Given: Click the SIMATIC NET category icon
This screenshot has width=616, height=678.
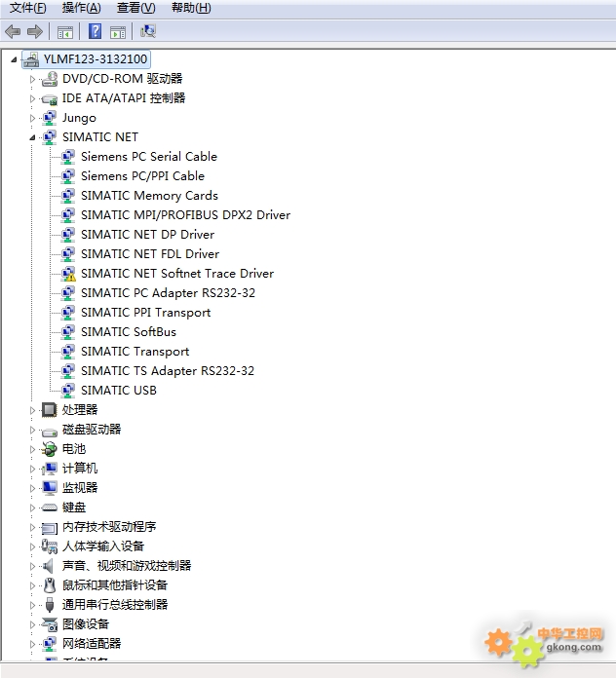Looking at the screenshot, I should pos(50,137).
